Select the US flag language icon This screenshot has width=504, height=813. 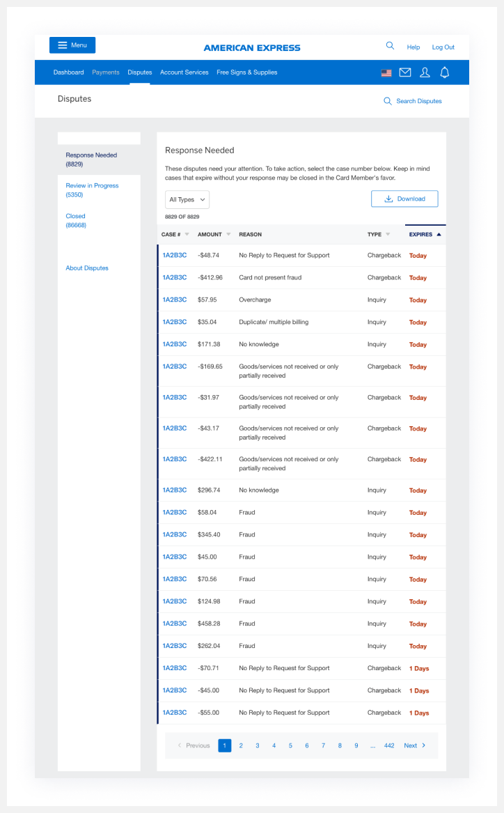coord(386,72)
